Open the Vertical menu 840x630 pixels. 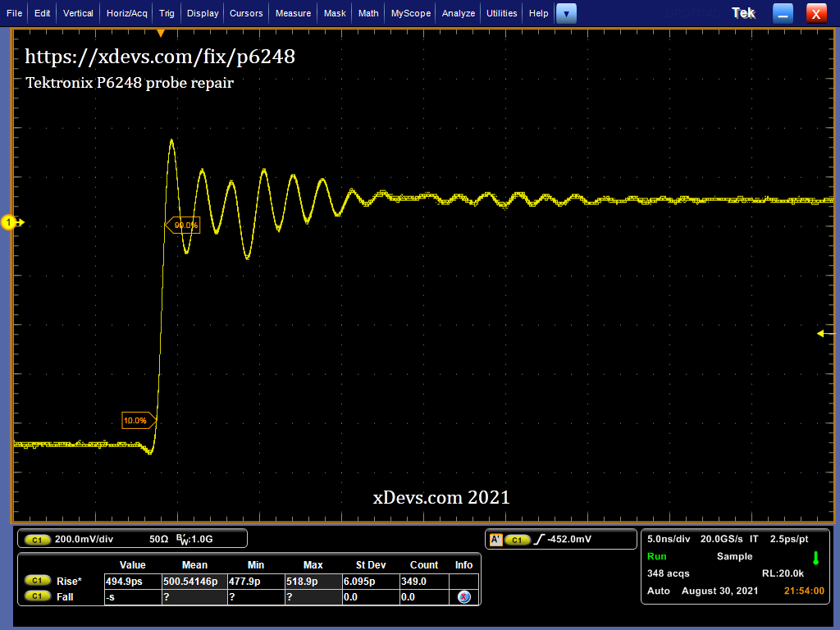tap(78, 13)
